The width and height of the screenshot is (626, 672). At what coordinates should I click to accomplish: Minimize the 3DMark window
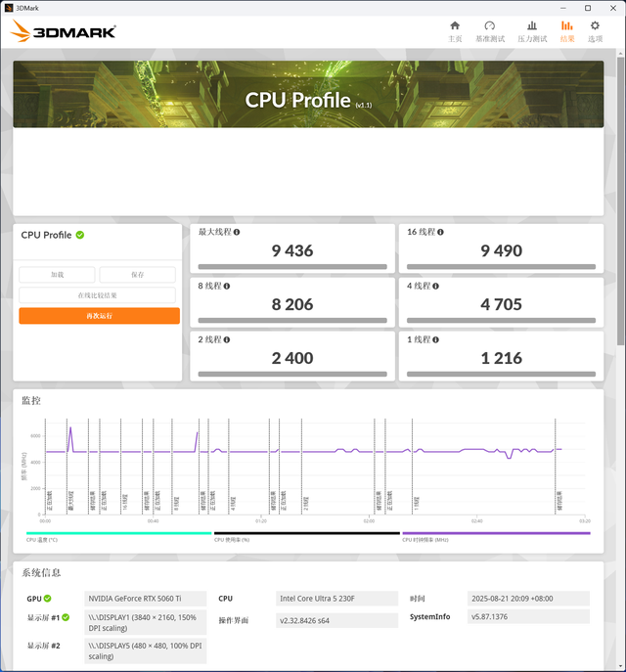click(x=563, y=8)
